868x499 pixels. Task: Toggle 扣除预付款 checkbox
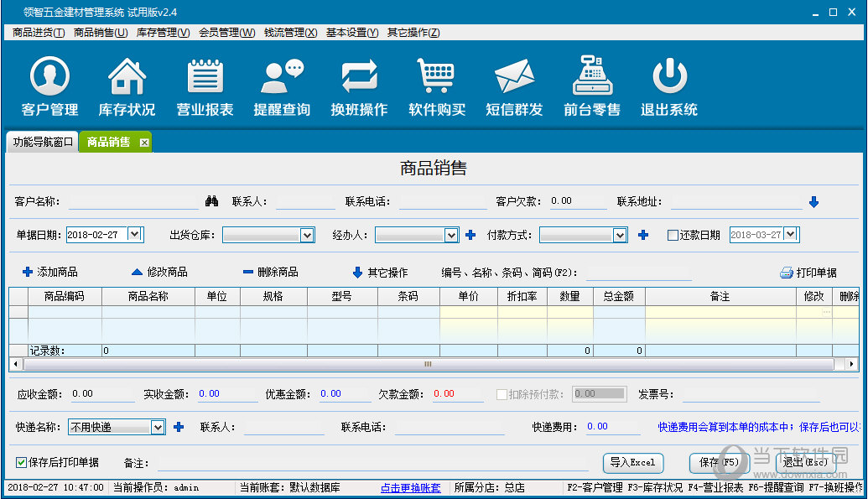point(502,394)
